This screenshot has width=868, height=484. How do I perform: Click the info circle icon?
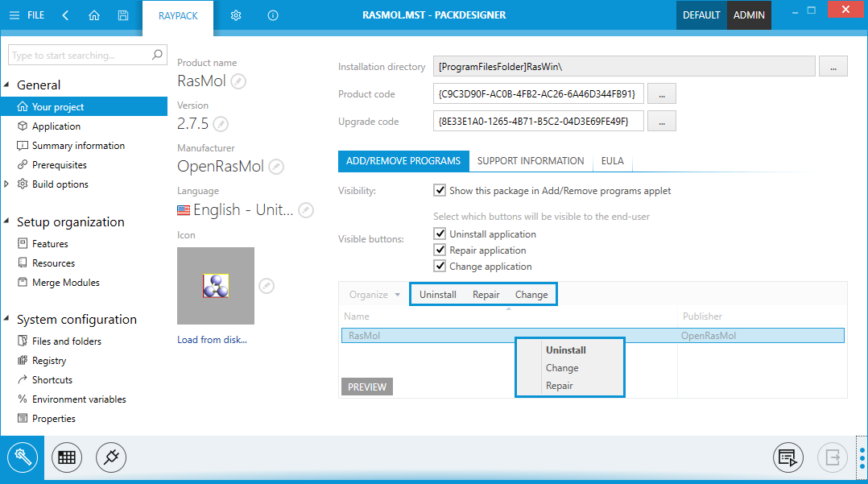[x=273, y=15]
